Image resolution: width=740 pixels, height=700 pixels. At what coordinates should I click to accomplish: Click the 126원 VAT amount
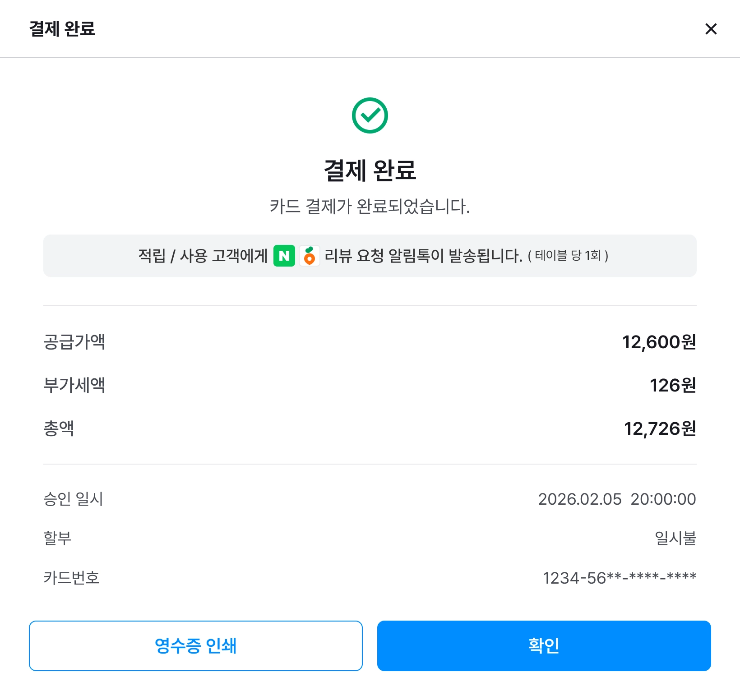click(x=672, y=385)
